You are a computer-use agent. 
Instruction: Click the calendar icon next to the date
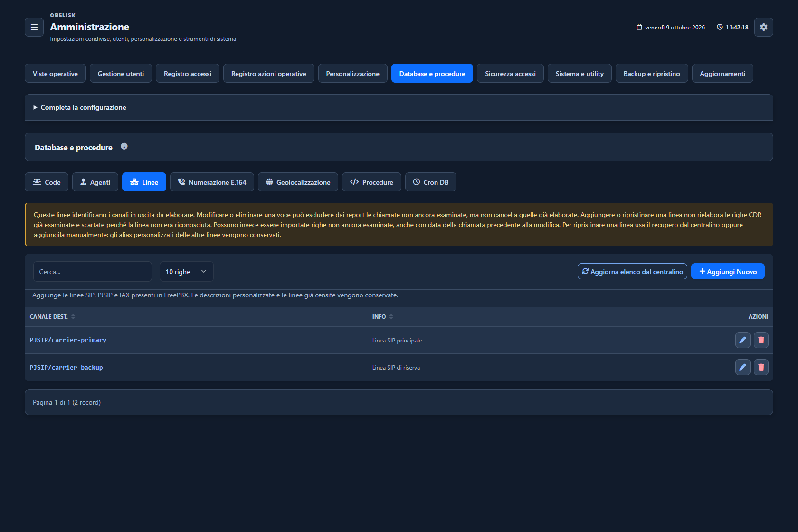click(639, 27)
